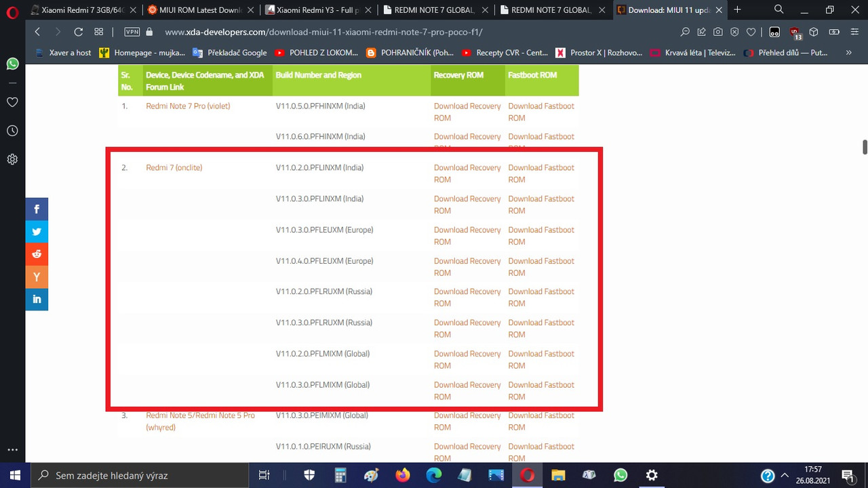Image resolution: width=868 pixels, height=488 pixels.
Task: Download Recovery ROM for V11.0.4.0.PFLEUXM Europe
Action: coord(467,266)
